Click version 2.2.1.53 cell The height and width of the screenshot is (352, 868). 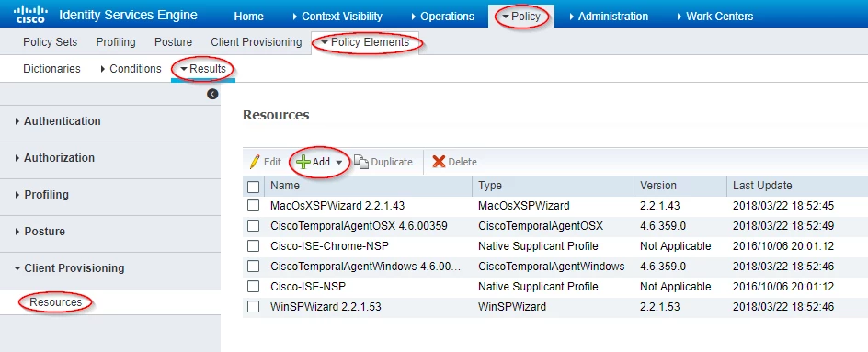pos(660,306)
